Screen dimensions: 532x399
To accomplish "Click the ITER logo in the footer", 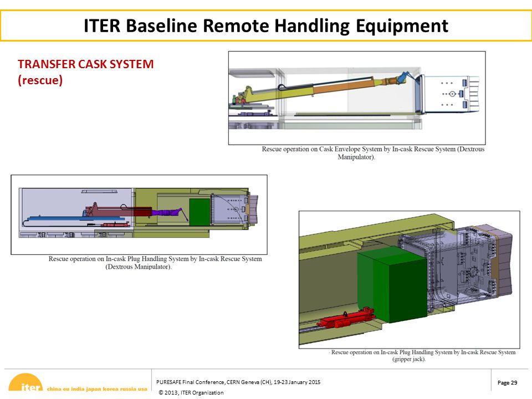I will pyautogui.click(x=26, y=382).
